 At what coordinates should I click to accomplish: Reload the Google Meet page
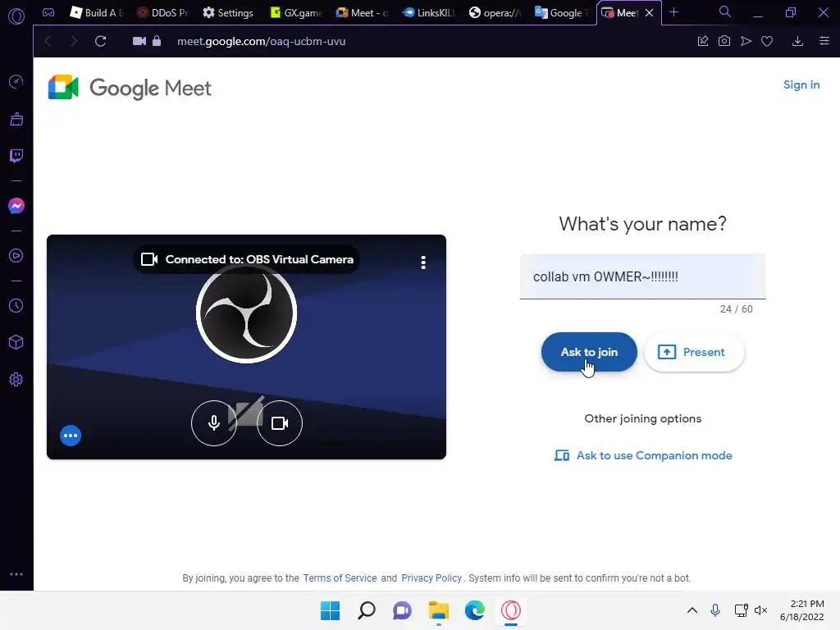coord(101,41)
